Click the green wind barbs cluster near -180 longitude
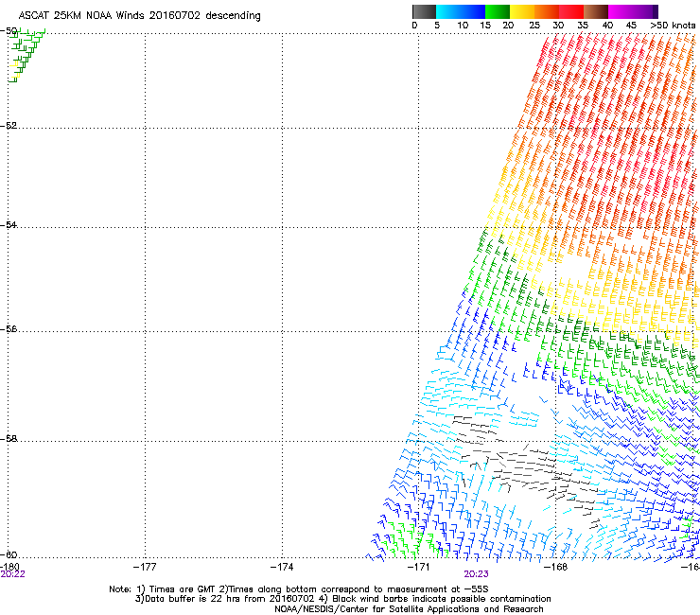The width and height of the screenshot is (700, 615). 26,55
